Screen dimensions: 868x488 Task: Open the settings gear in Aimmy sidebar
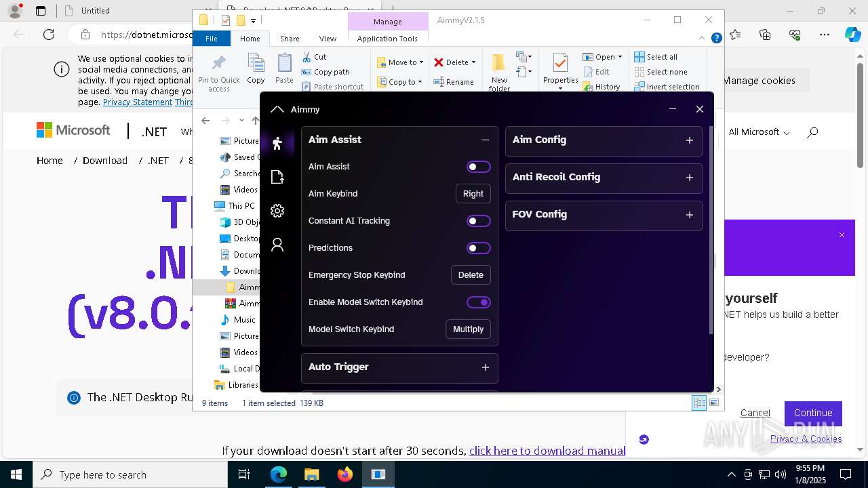coord(277,211)
